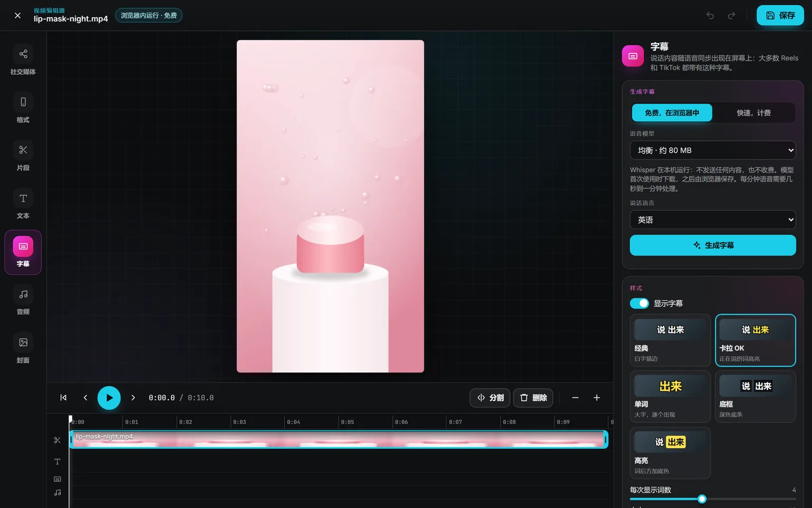Click the undo arrow icon
812x508 pixels.
coord(710,15)
